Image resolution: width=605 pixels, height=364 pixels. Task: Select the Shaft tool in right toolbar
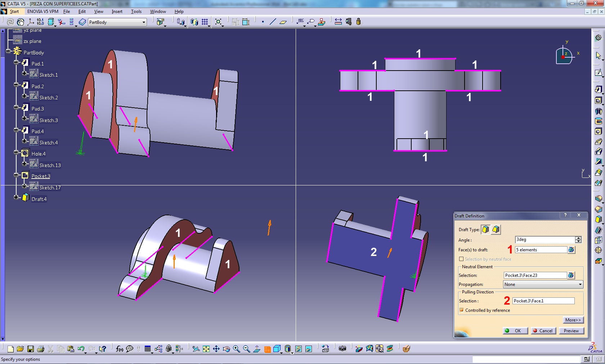click(x=598, y=111)
